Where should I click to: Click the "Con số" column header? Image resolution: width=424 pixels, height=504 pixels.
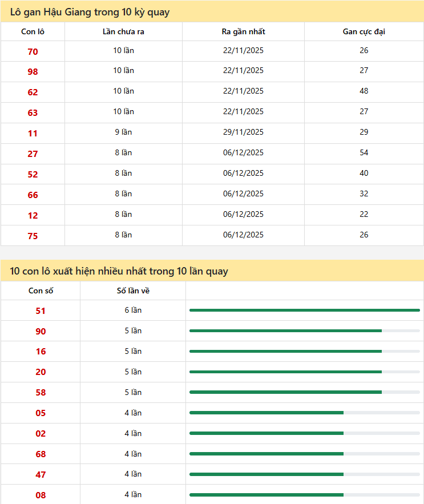(x=41, y=291)
